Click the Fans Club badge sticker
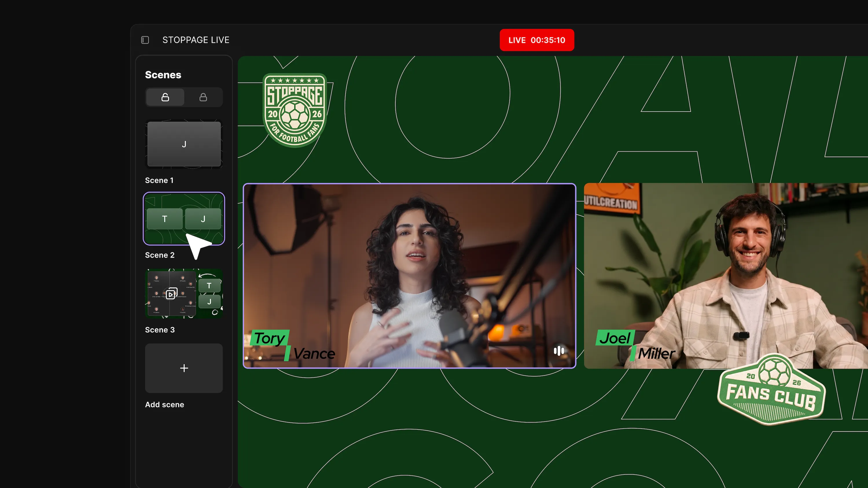This screenshot has height=488, width=868. point(771,389)
